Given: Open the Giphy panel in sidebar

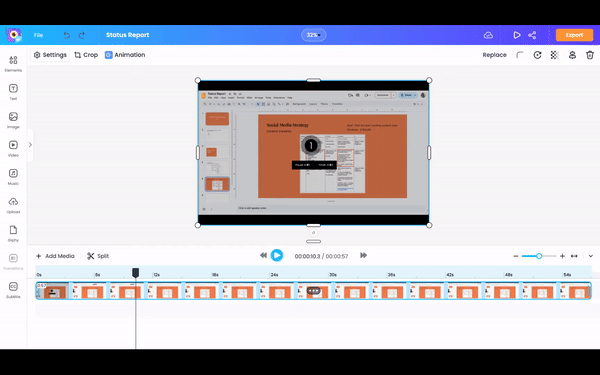Looking at the screenshot, I should (x=13, y=233).
